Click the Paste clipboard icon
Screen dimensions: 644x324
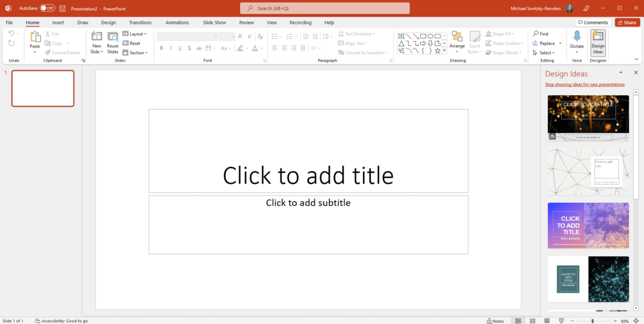tap(35, 37)
